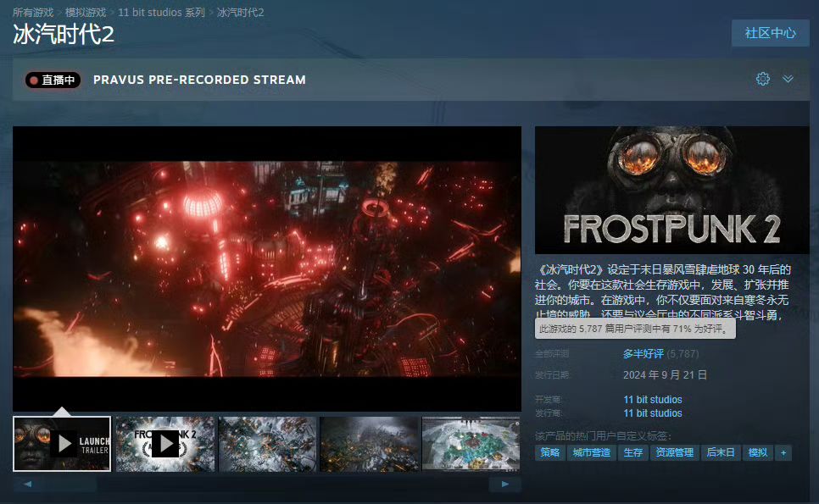Click the Frostpunk 2 header capsule image

[671, 190]
